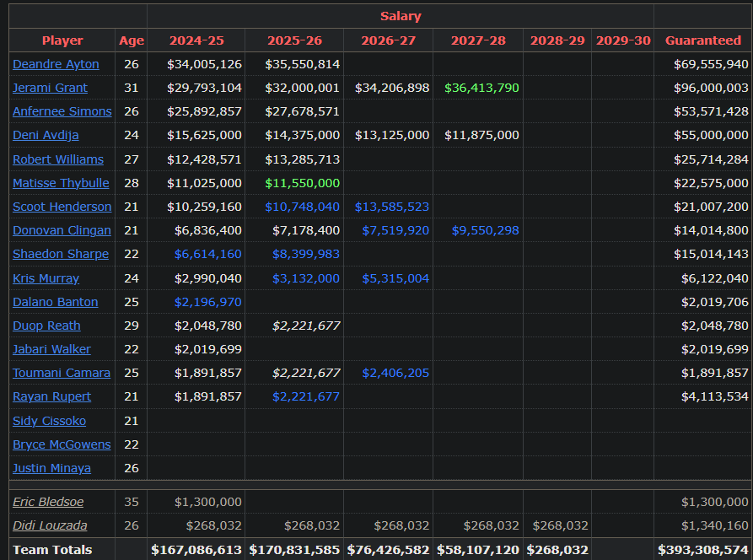Click Rupert's $4,113,534 guaranteed value
This screenshot has width=753, height=560.
click(714, 396)
